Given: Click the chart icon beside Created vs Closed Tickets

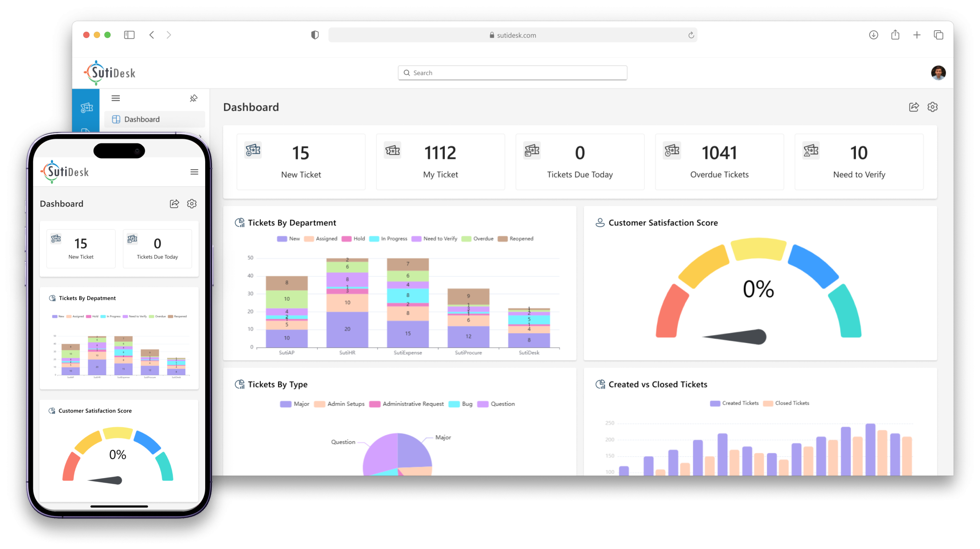Looking at the screenshot, I should (599, 384).
